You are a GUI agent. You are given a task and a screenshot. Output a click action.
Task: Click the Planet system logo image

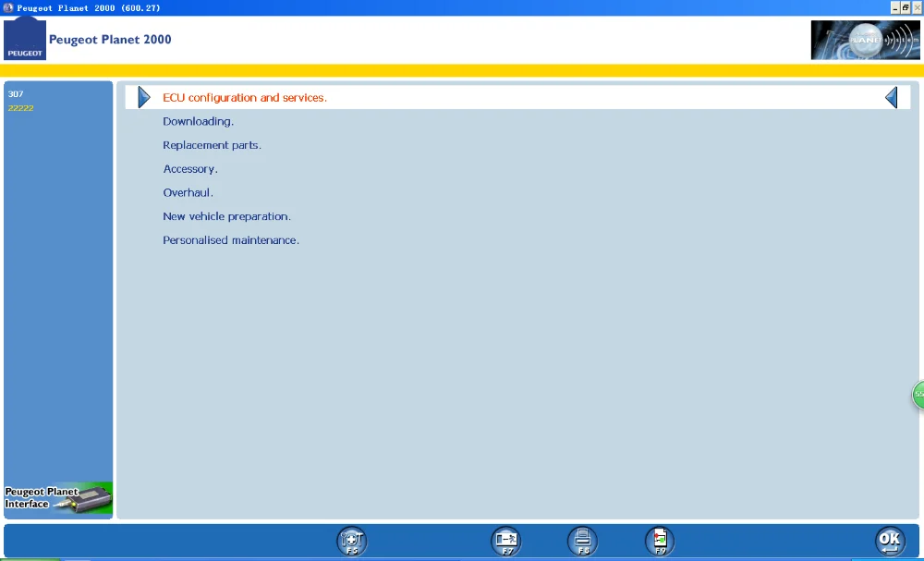click(x=865, y=40)
